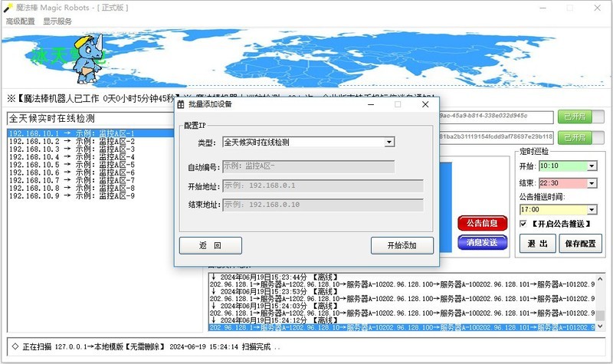Click the 全天候实时在线检测 field above the list
Screen dimensions: 613x364
pos(90,119)
